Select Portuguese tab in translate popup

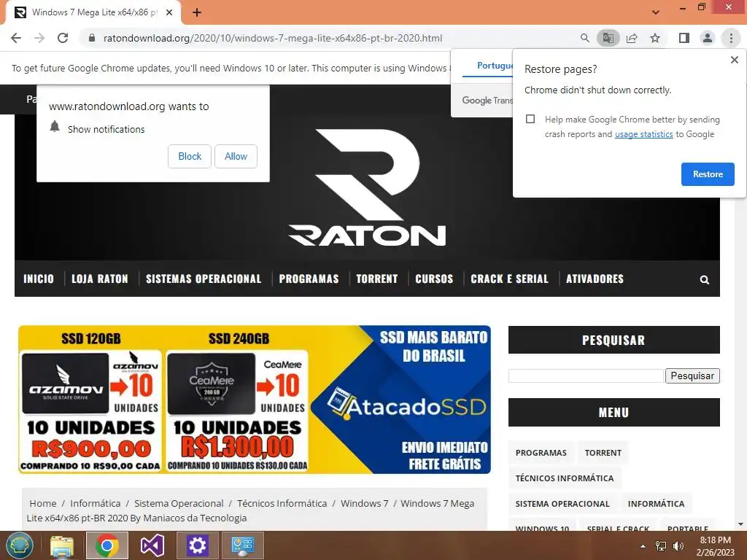pos(494,66)
